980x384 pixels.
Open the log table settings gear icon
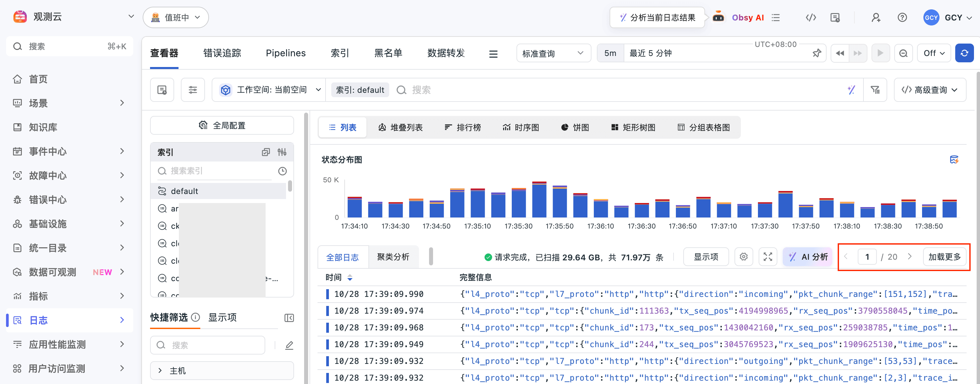(743, 257)
